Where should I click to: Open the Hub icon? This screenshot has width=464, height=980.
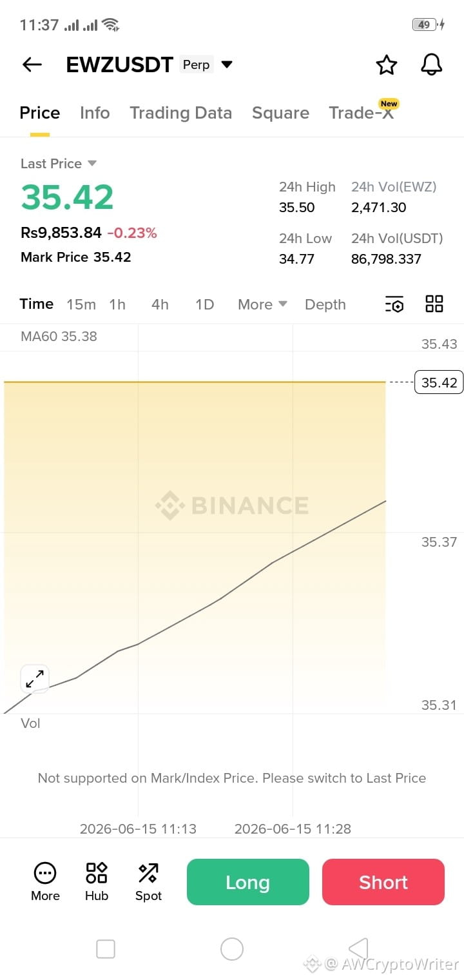pos(97,881)
